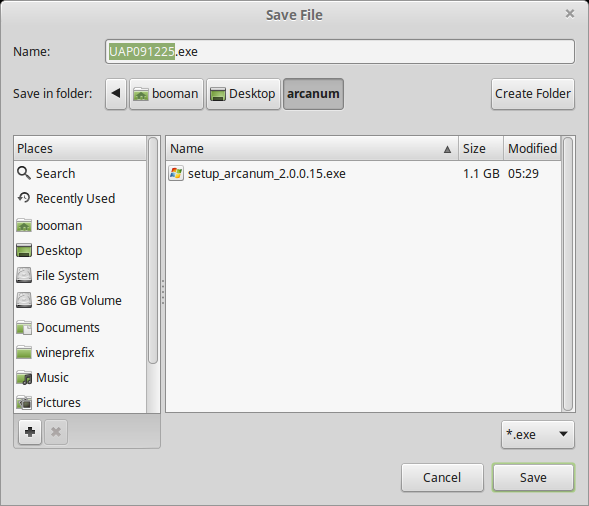The image size is (589, 506).
Task: Click the Search magnifier icon in Places
Action: [x=24, y=173]
